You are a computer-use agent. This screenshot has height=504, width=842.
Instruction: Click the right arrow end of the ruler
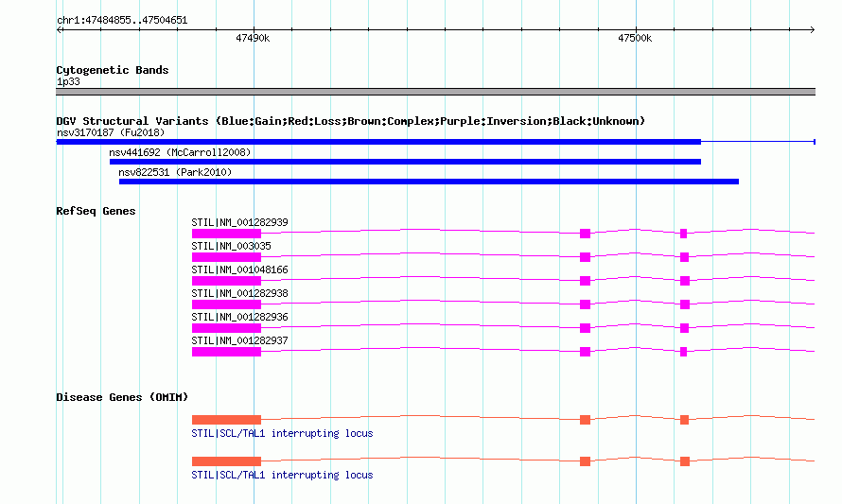pyautogui.click(x=812, y=30)
